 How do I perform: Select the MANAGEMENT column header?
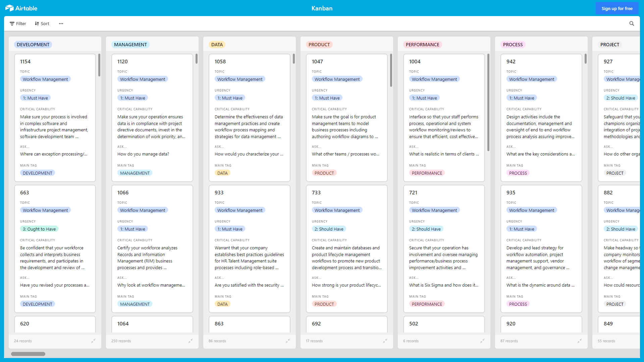pyautogui.click(x=130, y=44)
